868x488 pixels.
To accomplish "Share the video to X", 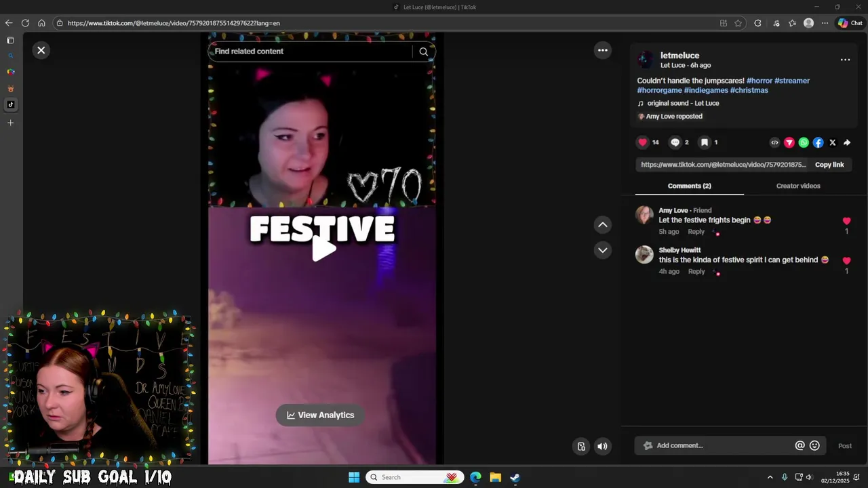I will click(x=833, y=142).
